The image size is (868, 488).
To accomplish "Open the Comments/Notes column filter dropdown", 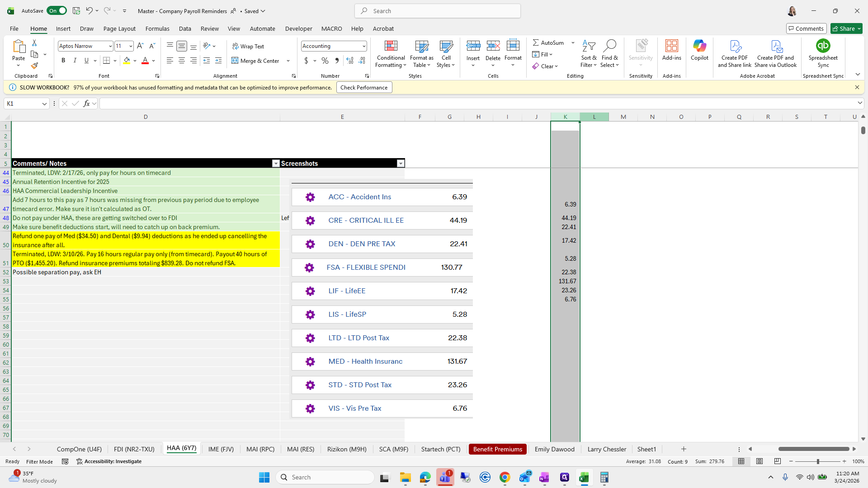I will [275, 164].
